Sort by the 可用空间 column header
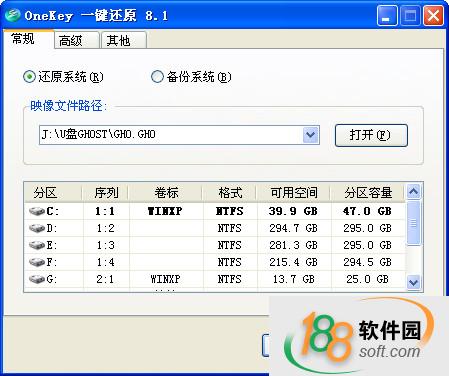Screen dimensions: 449x376 294,193
